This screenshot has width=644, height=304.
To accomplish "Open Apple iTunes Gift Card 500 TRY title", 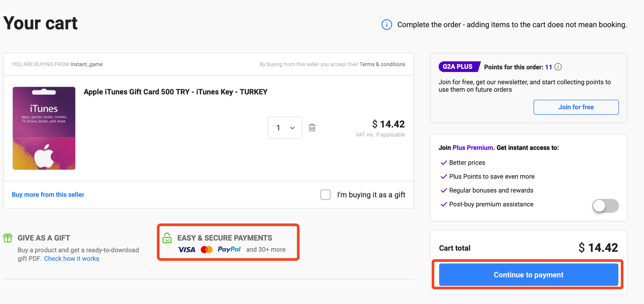I will (x=175, y=92).
